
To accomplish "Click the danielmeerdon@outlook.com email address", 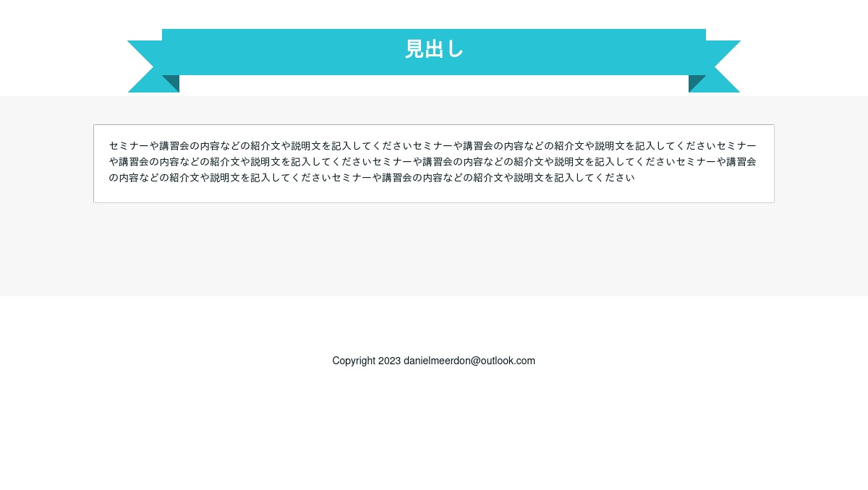I will [469, 361].
